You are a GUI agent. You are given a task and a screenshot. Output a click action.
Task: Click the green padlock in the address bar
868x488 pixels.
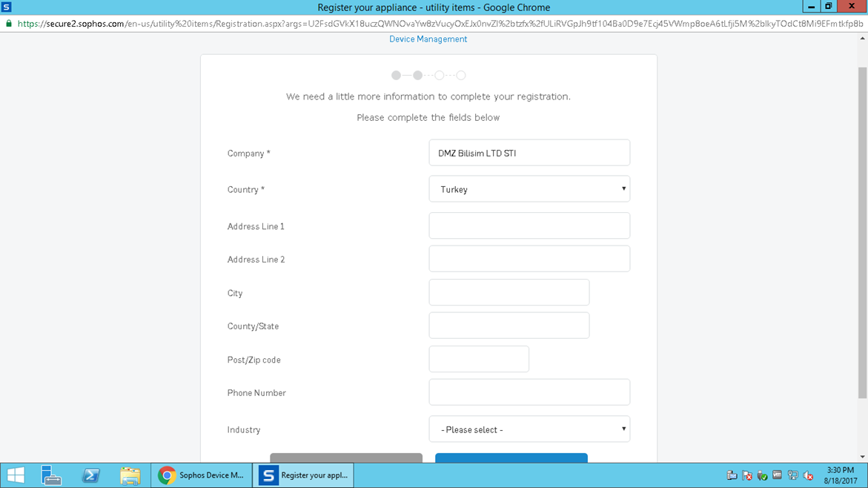coord(8,24)
